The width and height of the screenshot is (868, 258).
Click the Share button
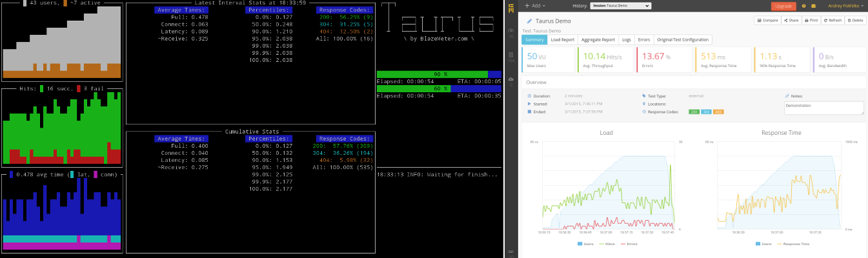click(x=791, y=21)
